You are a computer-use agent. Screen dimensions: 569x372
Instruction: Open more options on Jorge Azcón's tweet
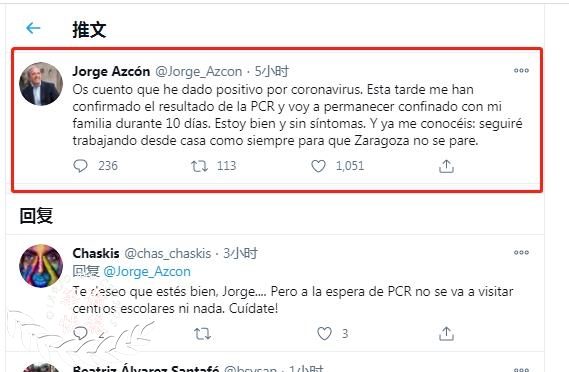(x=521, y=70)
